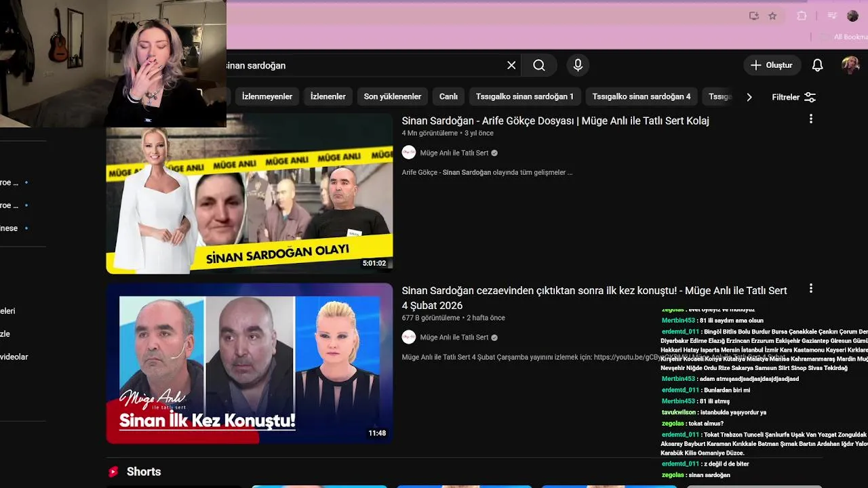This screenshot has height=488, width=868.
Task: Click the Oluştur create button
Action: click(x=772, y=65)
